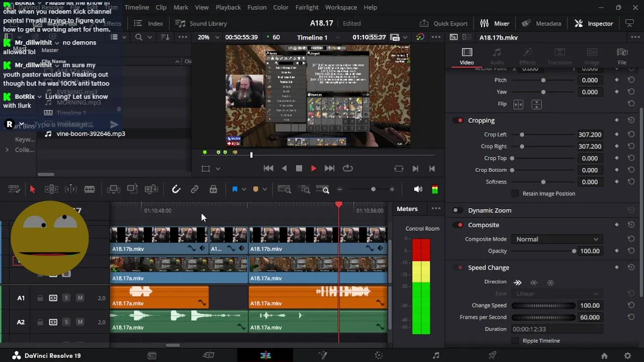Set speed direction to forward arrows
This screenshot has height=362, width=644.
pos(517,283)
